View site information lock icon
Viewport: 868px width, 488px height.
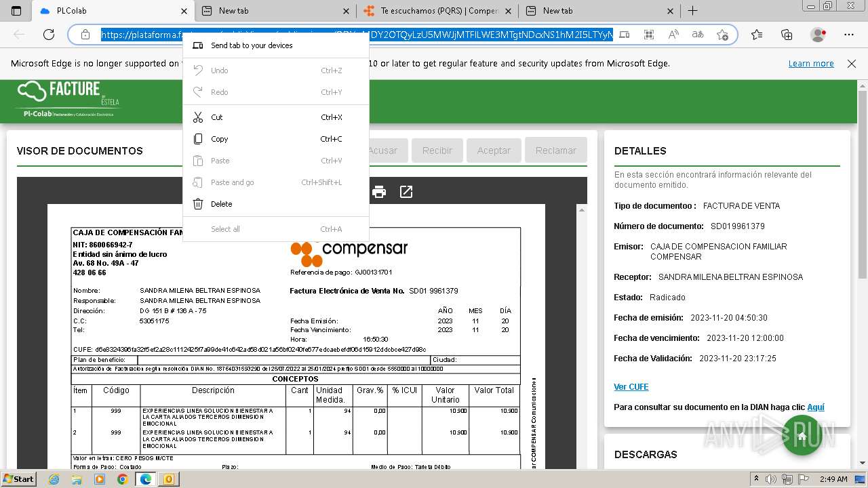pyautogui.click(x=85, y=35)
